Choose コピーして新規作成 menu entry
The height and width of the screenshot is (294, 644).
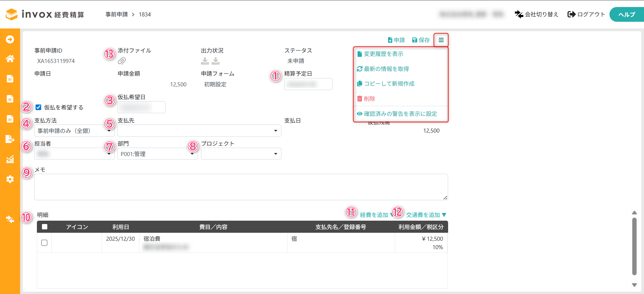tap(389, 84)
